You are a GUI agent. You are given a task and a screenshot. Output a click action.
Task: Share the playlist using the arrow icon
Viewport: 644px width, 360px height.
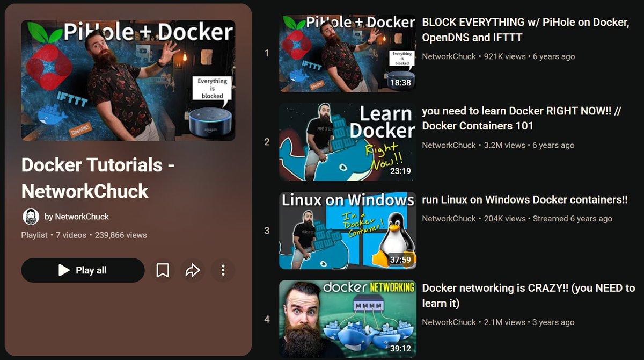193,270
